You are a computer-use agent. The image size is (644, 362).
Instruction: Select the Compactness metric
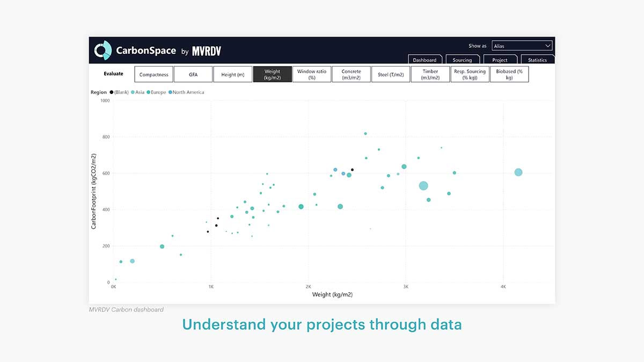(x=153, y=74)
